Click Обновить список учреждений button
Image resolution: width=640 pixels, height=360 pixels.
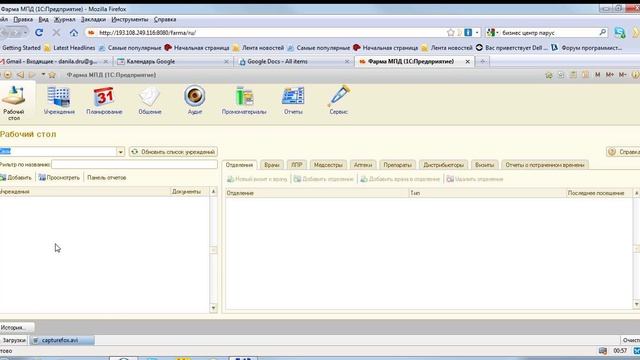pos(173,152)
